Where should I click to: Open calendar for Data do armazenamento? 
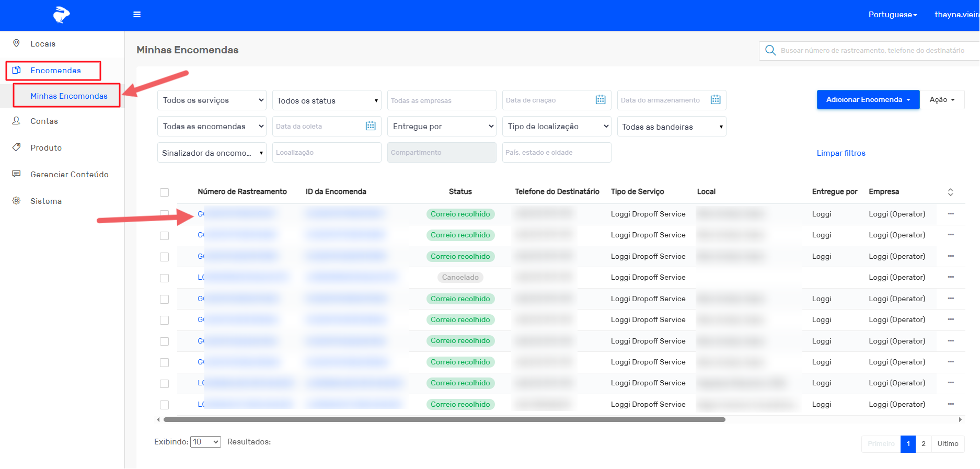715,100
